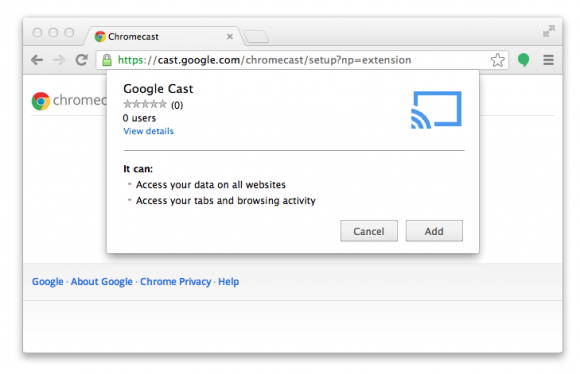Click 'Access your data on all websites'

(x=211, y=185)
